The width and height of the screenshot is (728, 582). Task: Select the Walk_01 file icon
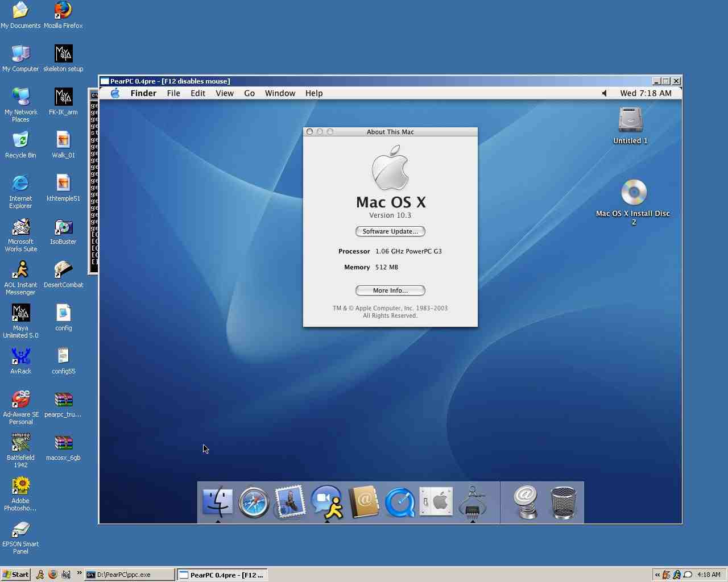[x=63, y=144]
